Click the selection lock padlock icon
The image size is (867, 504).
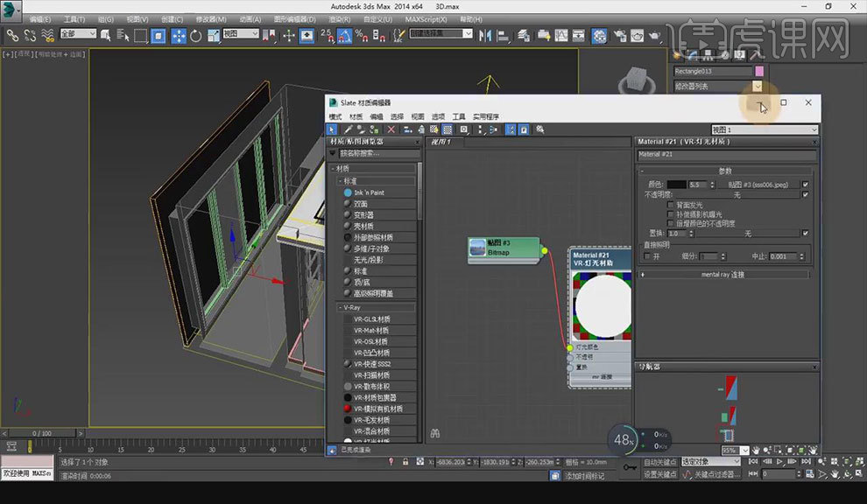(x=405, y=461)
